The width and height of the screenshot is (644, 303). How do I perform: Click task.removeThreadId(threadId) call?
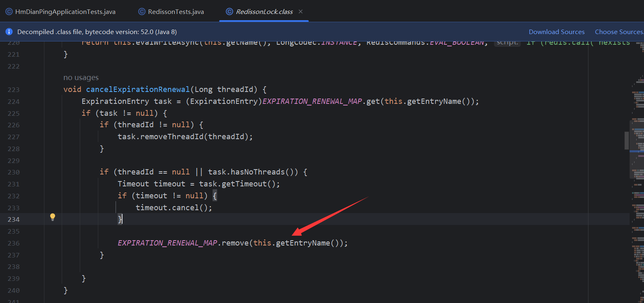tap(185, 137)
